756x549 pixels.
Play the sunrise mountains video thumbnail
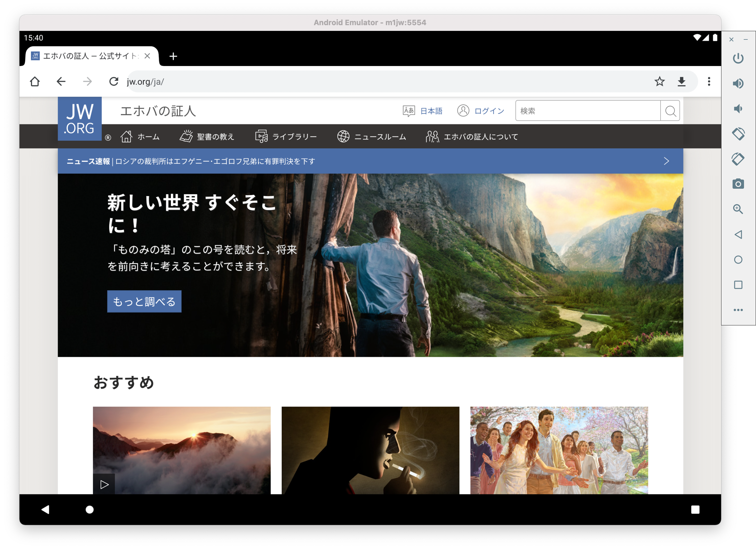pos(182,450)
